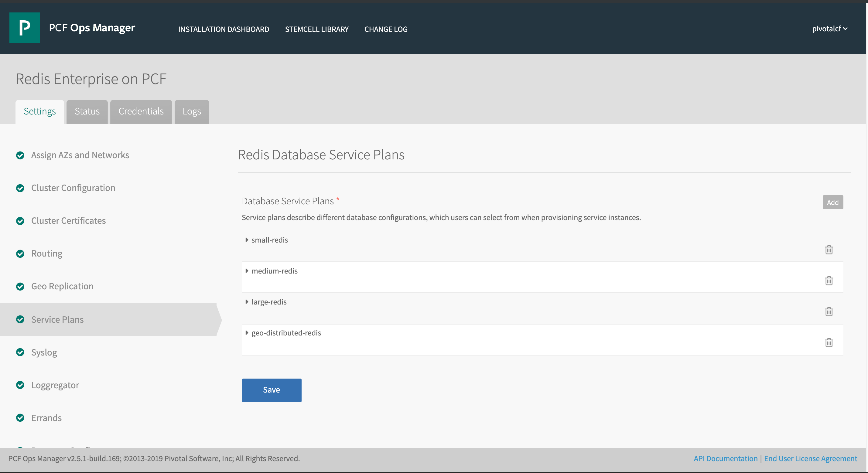
Task: Open the Stemcell Library page
Action: click(x=316, y=29)
